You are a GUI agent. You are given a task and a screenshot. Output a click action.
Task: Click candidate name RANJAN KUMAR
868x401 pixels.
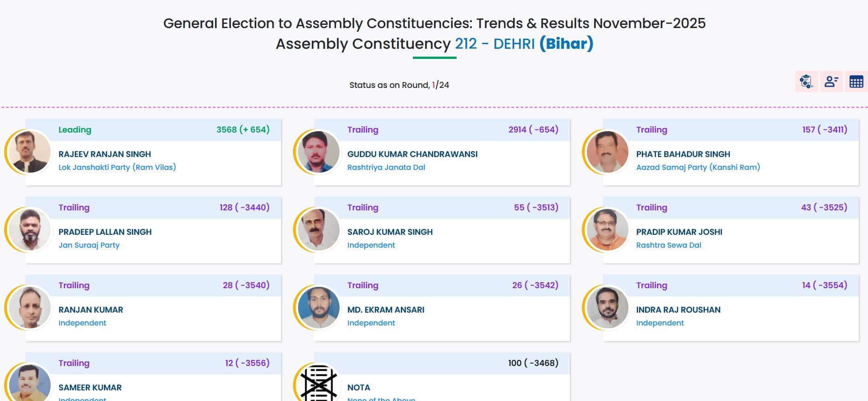coord(91,310)
